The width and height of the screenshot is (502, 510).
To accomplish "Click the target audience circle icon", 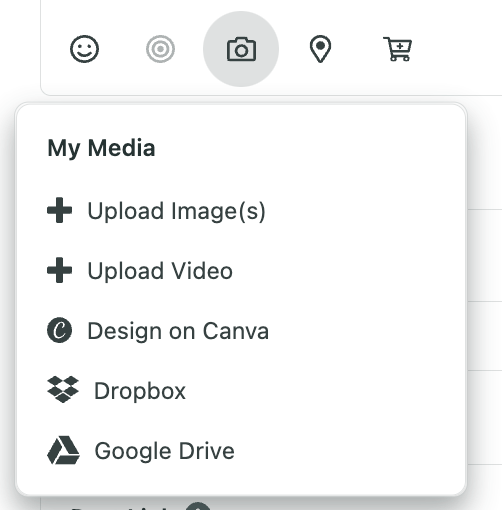I will pyautogui.click(x=160, y=49).
